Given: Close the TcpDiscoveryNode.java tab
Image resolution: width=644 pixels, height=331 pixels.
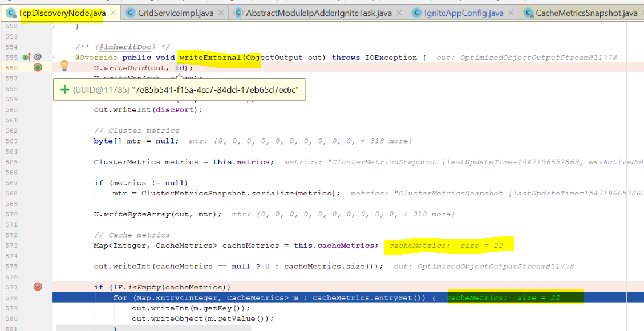Looking at the screenshot, I should (112, 13).
